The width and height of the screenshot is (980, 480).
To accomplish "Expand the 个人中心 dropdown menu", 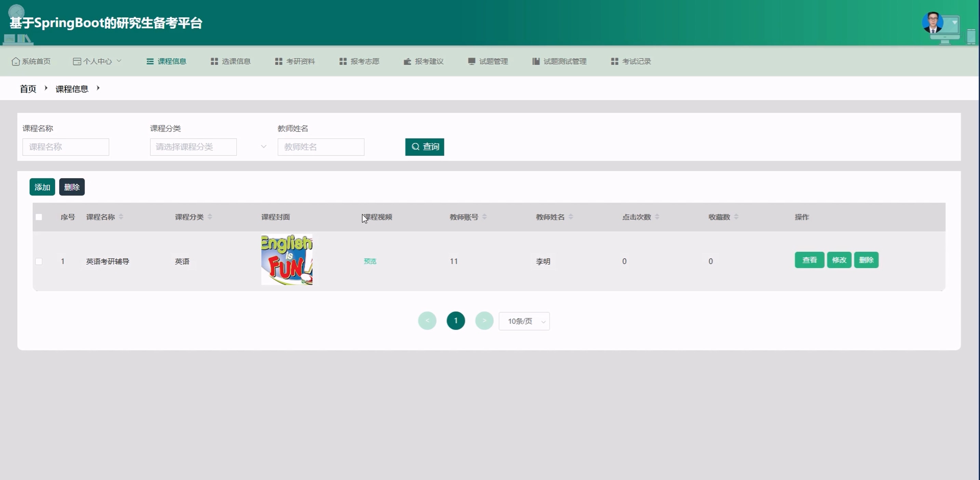I will click(97, 61).
